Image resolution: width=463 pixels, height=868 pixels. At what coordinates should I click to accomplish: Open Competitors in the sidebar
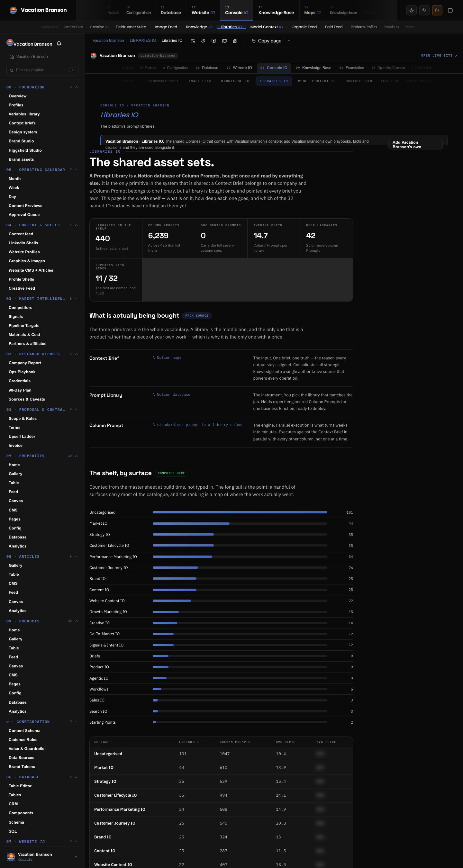pyautogui.click(x=21, y=308)
